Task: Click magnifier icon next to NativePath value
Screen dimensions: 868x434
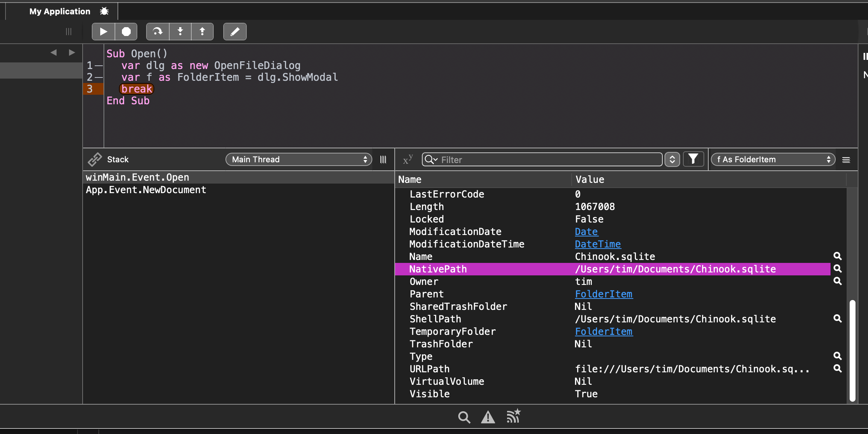Action: pyautogui.click(x=837, y=269)
